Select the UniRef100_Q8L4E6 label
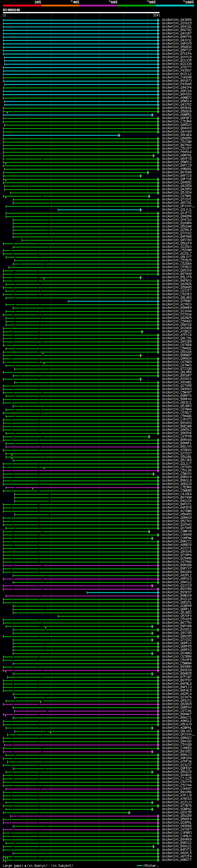The width and height of the screenshot is (197, 868). tap(177, 298)
